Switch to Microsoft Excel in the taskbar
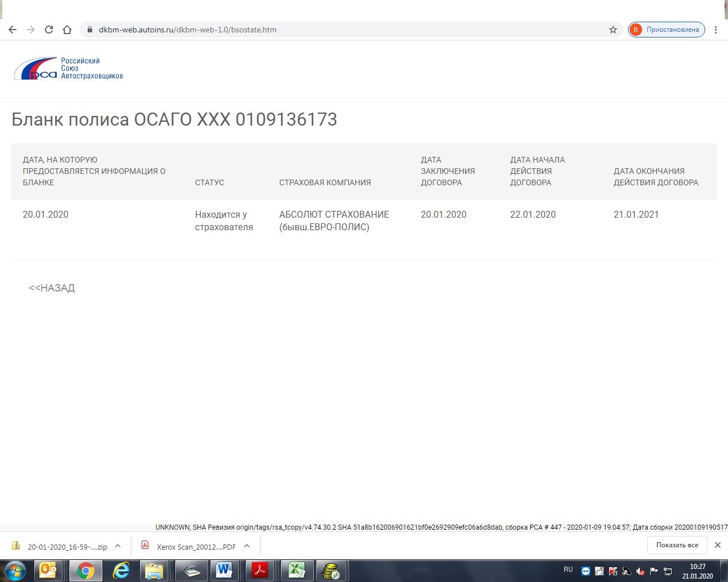The height and width of the screenshot is (582, 728). coord(297,570)
